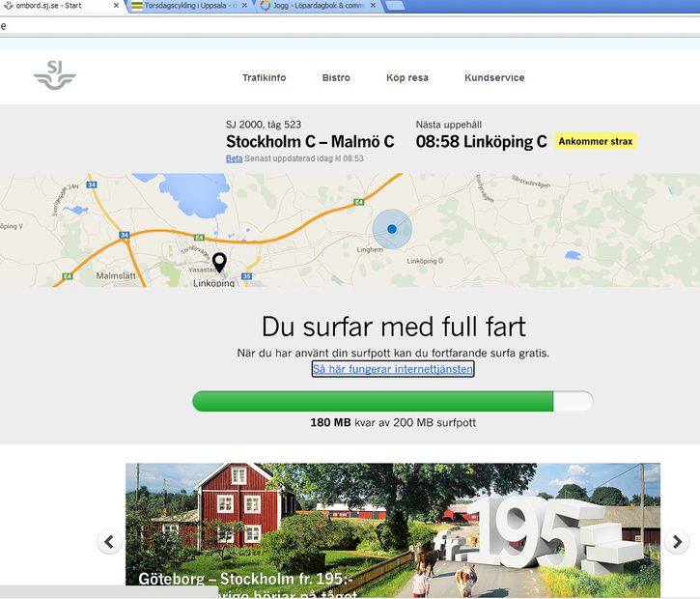Follow the Beta link

pos(234,158)
